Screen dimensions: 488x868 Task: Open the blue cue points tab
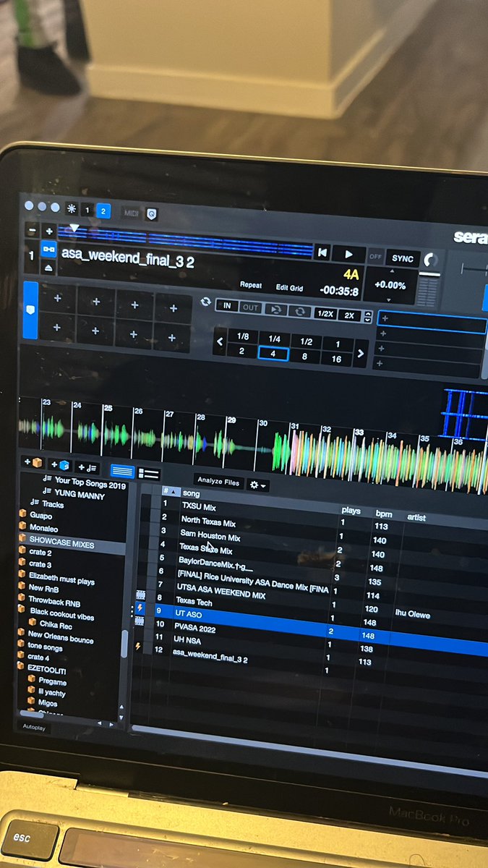coord(30,310)
